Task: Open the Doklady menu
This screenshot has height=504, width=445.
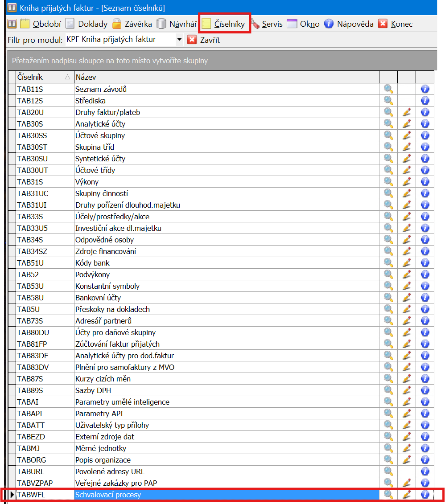Action: point(87,24)
